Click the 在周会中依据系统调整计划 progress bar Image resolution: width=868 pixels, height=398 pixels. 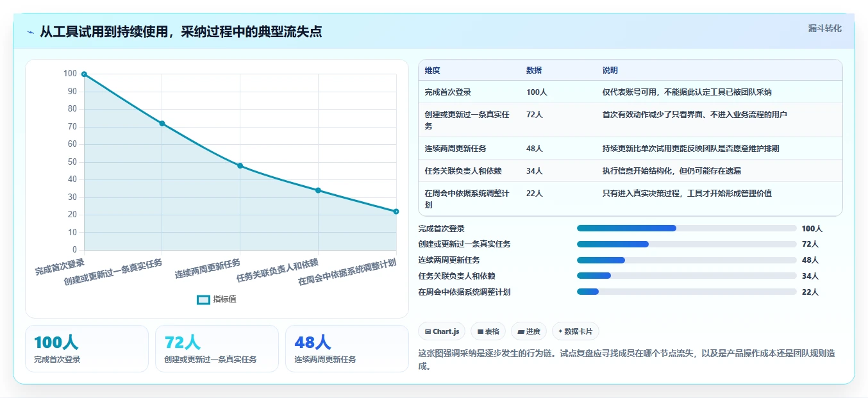(x=687, y=292)
